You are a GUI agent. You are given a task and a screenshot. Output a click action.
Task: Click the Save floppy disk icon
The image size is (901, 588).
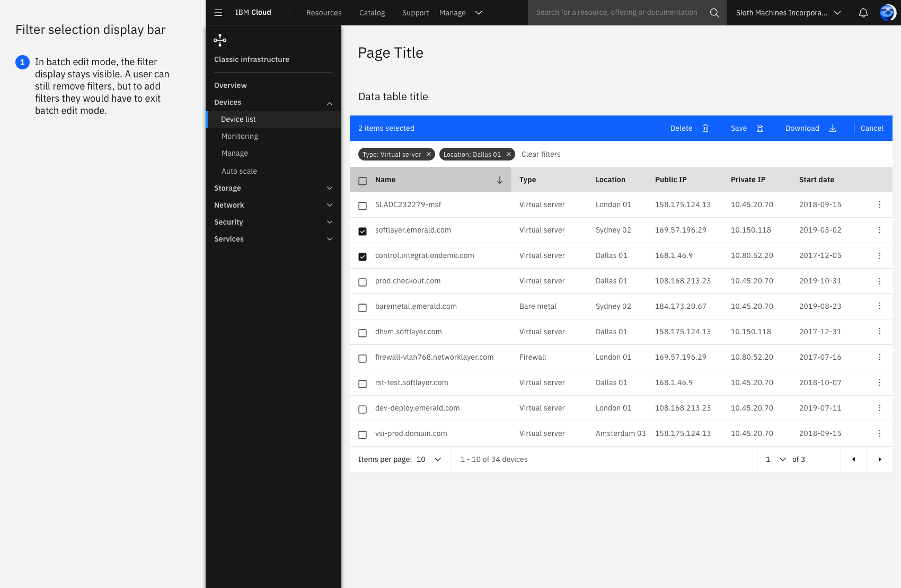point(759,128)
